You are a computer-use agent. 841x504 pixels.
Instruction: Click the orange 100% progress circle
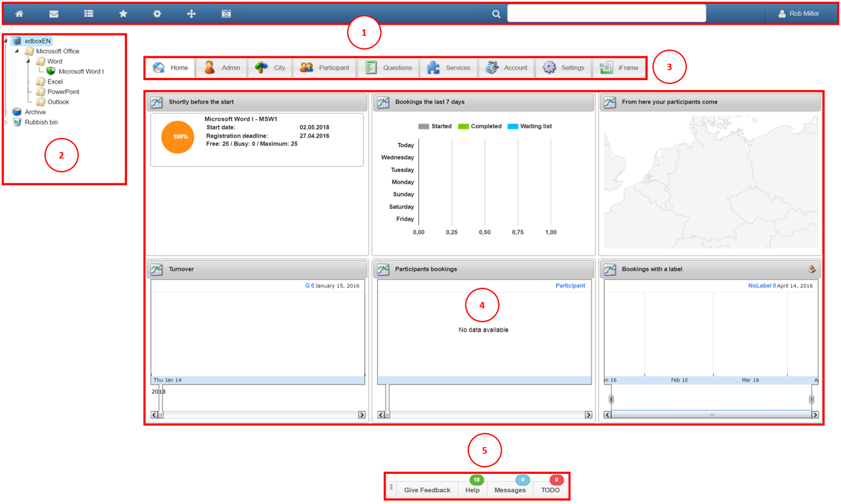click(178, 136)
